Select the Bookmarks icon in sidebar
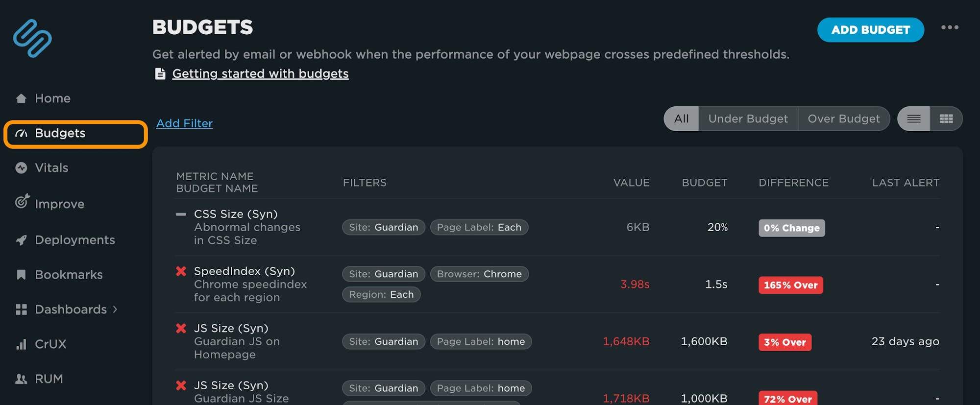 tap(21, 274)
